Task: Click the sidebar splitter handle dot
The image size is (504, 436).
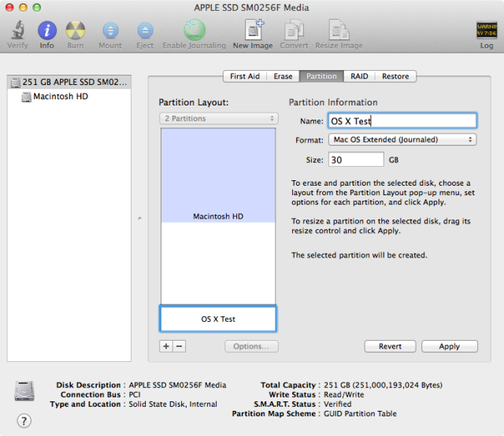Action: 139,219
